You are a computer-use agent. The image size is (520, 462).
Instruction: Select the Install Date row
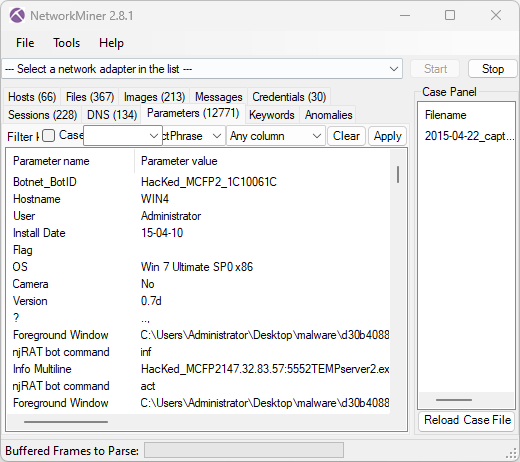point(198,233)
